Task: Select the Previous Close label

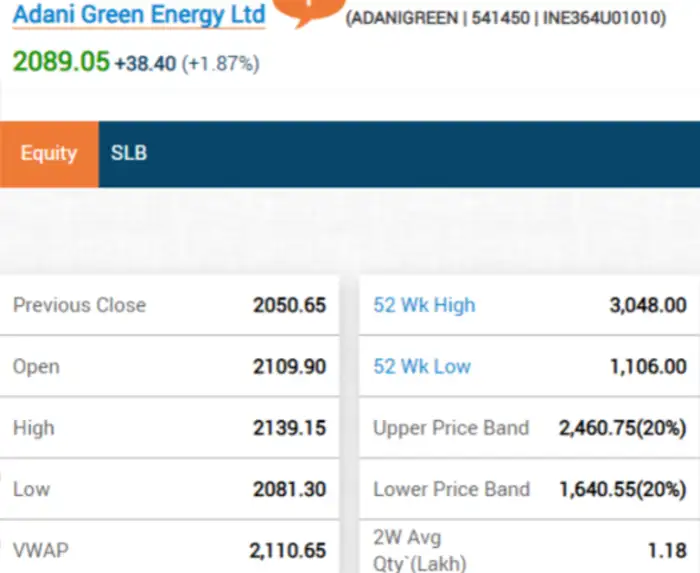Action: [79, 305]
